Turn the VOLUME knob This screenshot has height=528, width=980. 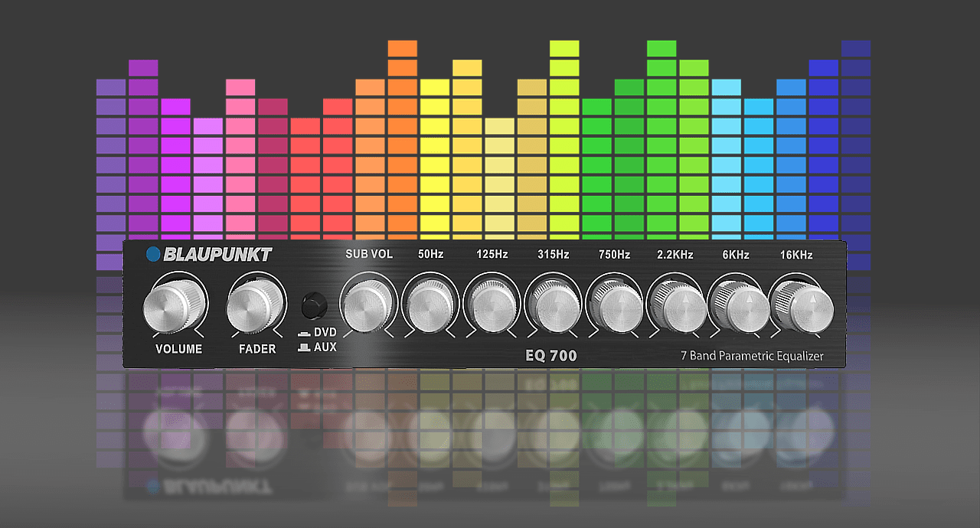(175, 306)
